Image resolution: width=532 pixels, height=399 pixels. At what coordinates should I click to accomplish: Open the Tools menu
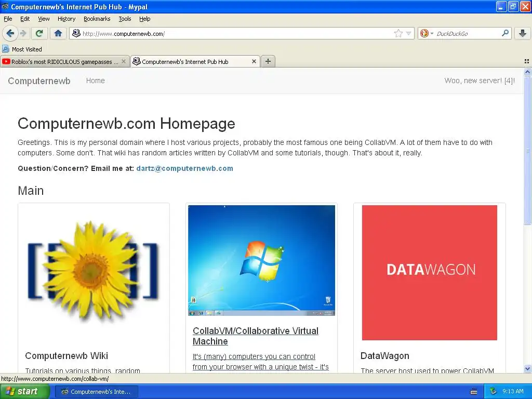click(x=125, y=19)
